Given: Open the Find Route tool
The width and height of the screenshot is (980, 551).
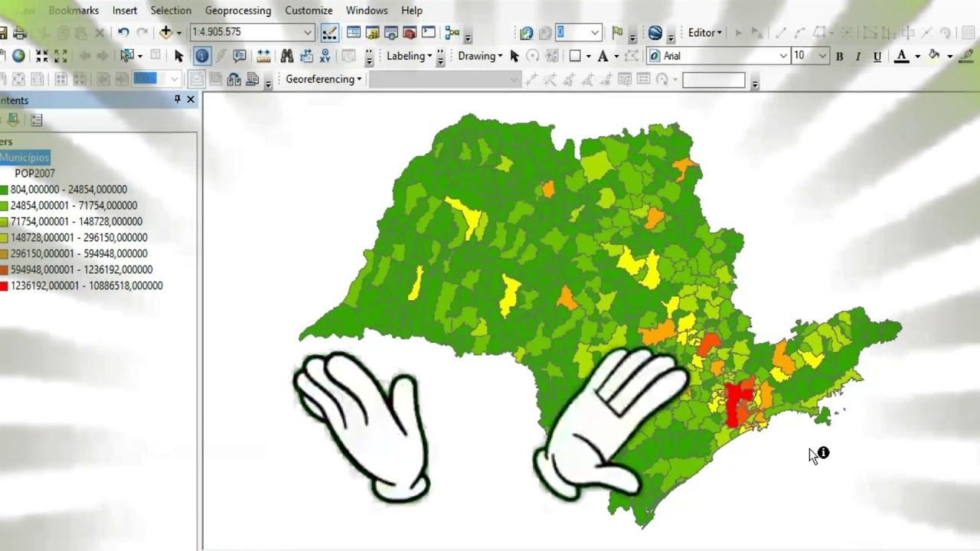Looking at the screenshot, I should point(306,56).
